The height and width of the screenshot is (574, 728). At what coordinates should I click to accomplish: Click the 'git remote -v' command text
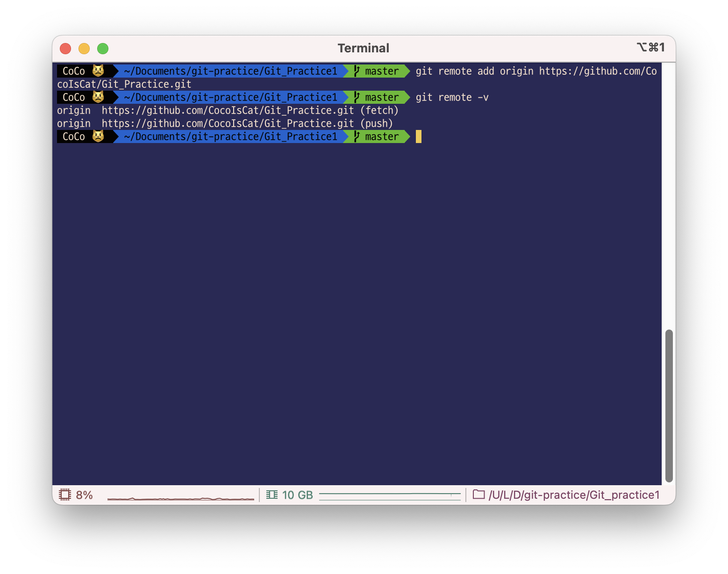pyautogui.click(x=452, y=97)
